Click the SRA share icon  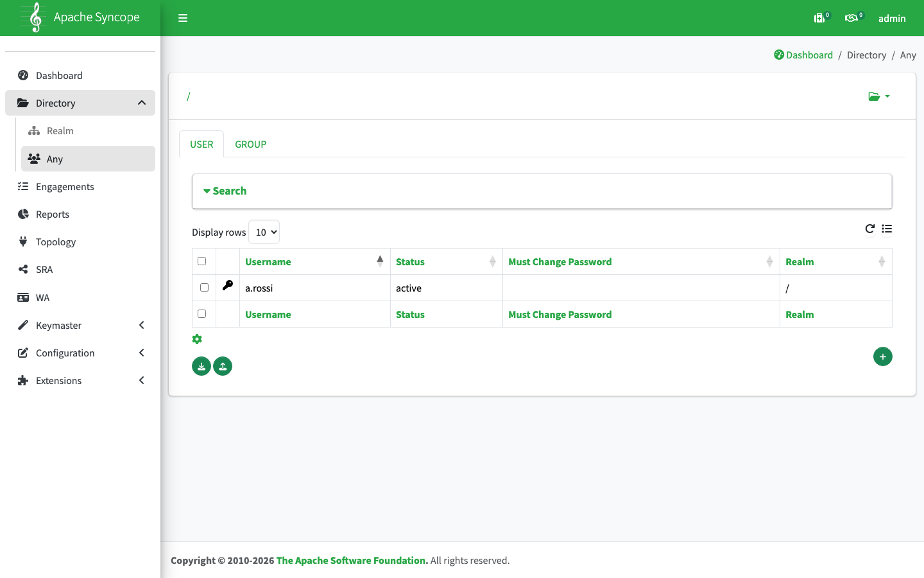(x=23, y=269)
